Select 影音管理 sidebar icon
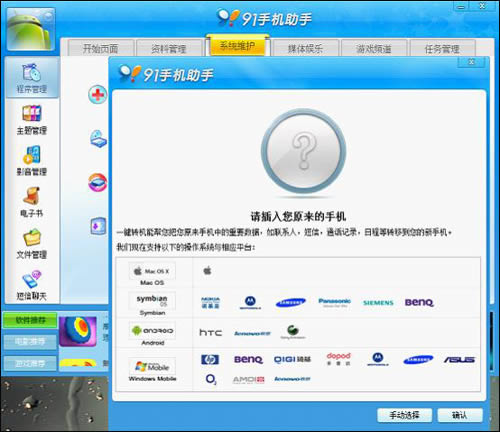The height and width of the screenshot is (432, 500). [x=32, y=161]
